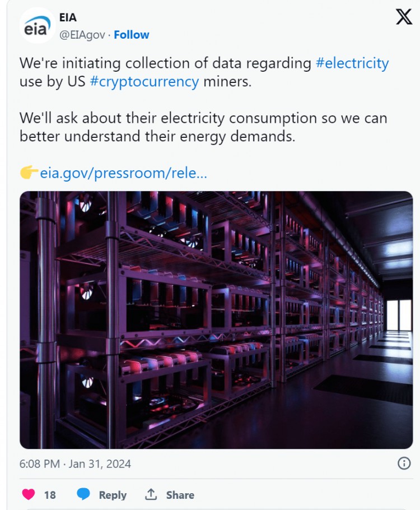
Task: Click the 6:08 PM Jan 31, 2024 timestamp
Action: coord(75,464)
